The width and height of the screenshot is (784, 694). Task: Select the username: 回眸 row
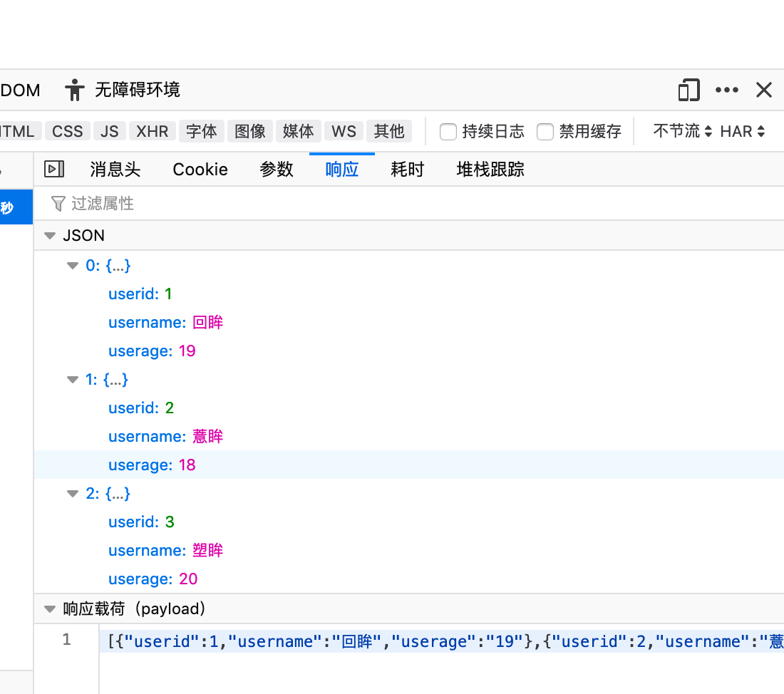409,323
